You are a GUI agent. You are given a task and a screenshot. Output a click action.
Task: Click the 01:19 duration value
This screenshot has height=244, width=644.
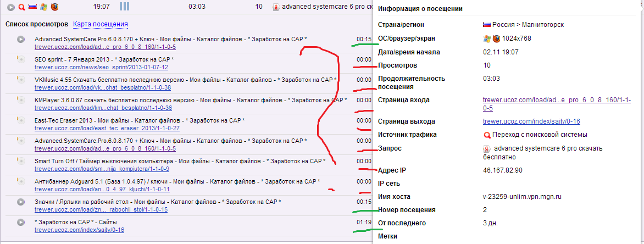364,222
